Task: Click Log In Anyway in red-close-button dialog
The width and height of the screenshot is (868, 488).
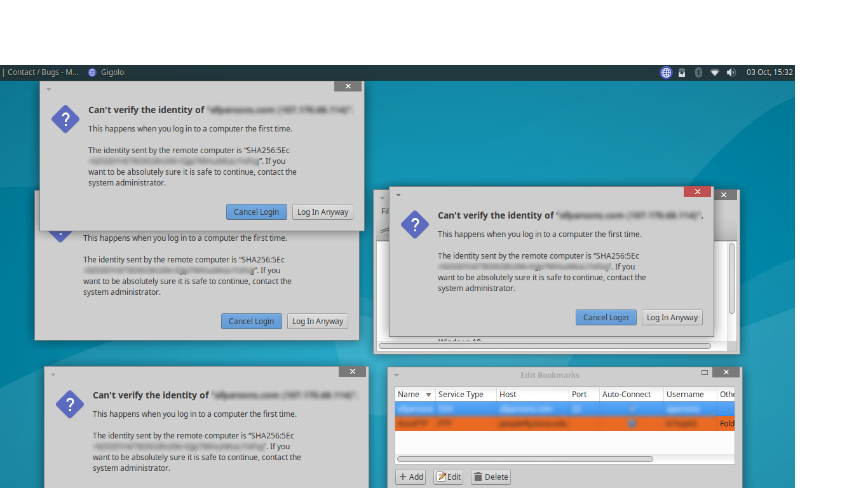Action: click(672, 318)
